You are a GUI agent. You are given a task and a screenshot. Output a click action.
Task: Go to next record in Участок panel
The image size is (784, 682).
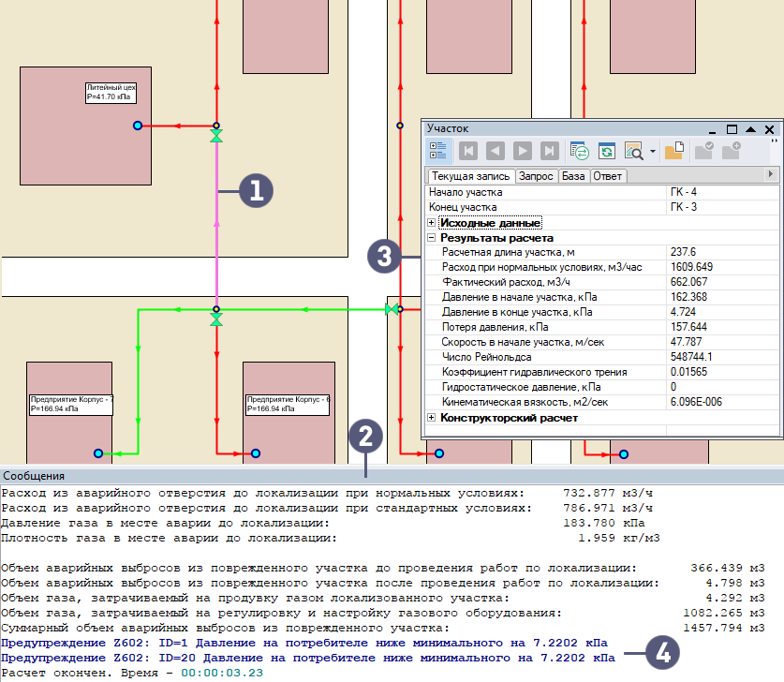[523, 151]
